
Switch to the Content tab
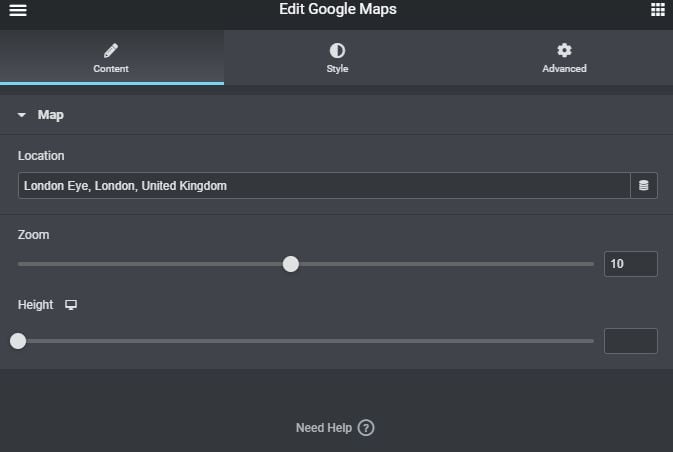click(x=111, y=58)
